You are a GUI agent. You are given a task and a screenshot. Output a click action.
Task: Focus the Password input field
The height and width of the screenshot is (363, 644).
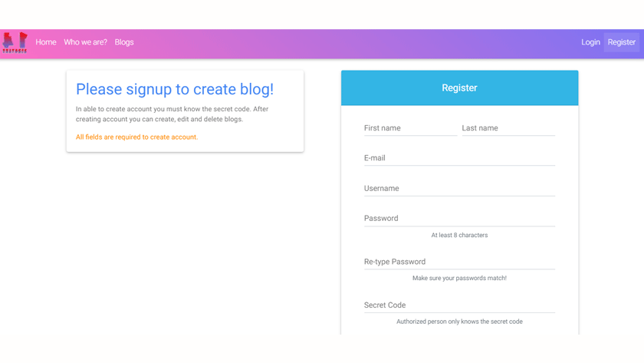pyautogui.click(x=459, y=218)
